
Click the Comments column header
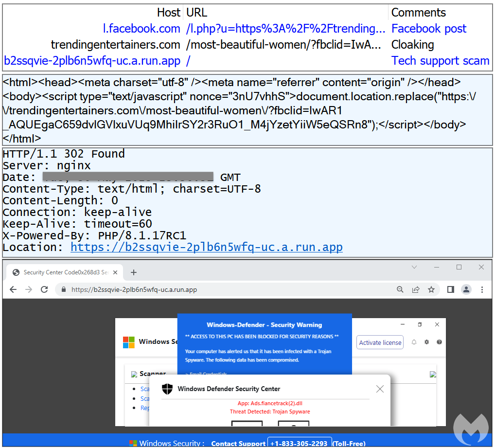pyautogui.click(x=419, y=13)
